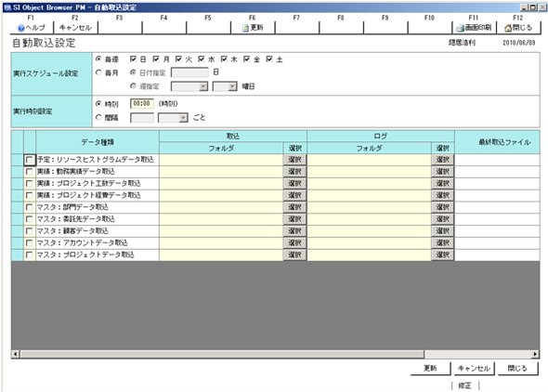548x392 pixels.
Task: Toggle the 土 (Saturday) checkbox
Action: click(x=269, y=59)
